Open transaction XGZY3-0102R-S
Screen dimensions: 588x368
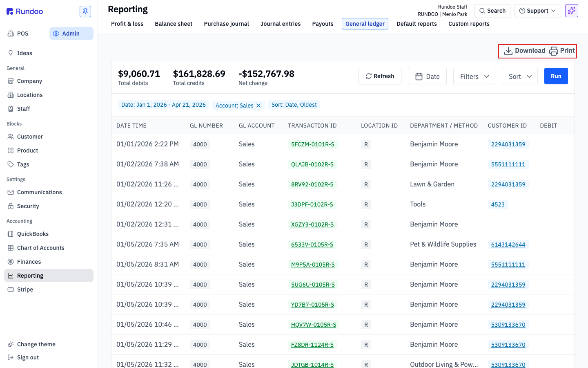312,224
